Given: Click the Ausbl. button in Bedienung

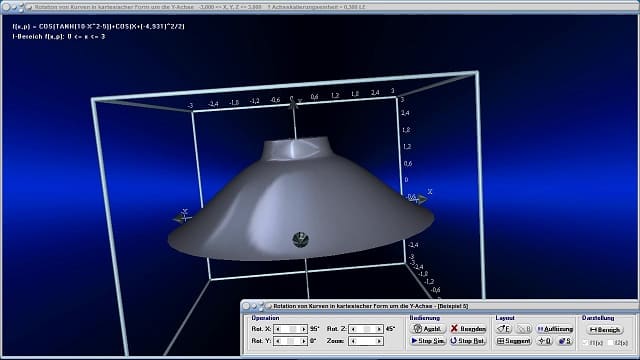Looking at the screenshot, I should tap(428, 329).
